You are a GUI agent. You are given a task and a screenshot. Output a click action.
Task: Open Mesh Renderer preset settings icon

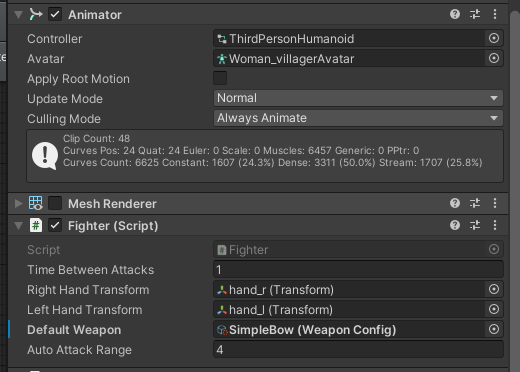(x=475, y=203)
